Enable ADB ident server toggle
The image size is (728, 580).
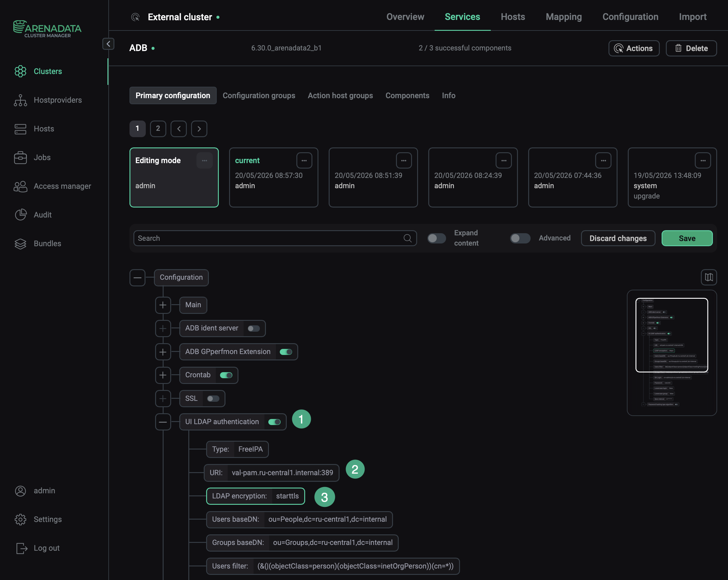(x=254, y=329)
